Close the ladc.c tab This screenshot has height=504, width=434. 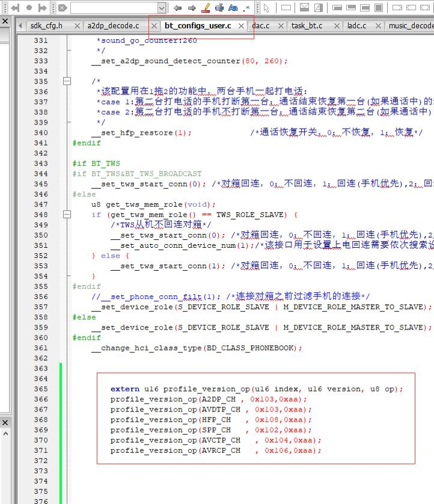pos(379,26)
